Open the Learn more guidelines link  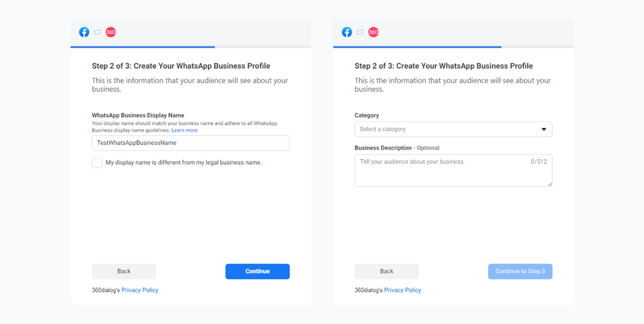click(x=184, y=130)
